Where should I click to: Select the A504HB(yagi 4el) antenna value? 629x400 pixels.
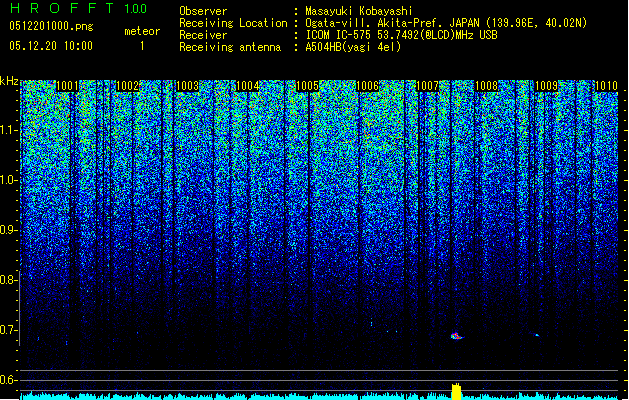coord(353,47)
